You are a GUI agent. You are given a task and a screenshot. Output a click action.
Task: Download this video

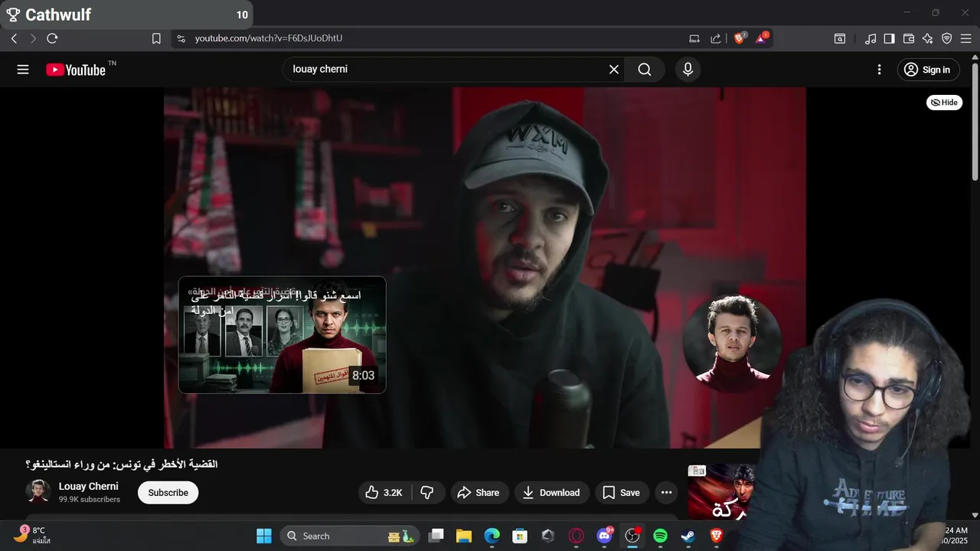[551, 493]
